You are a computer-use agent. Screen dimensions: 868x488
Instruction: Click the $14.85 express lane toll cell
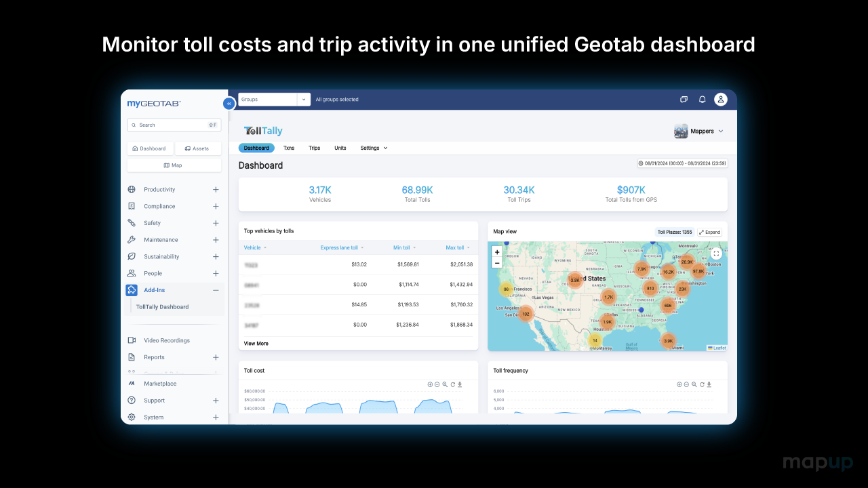(x=359, y=304)
